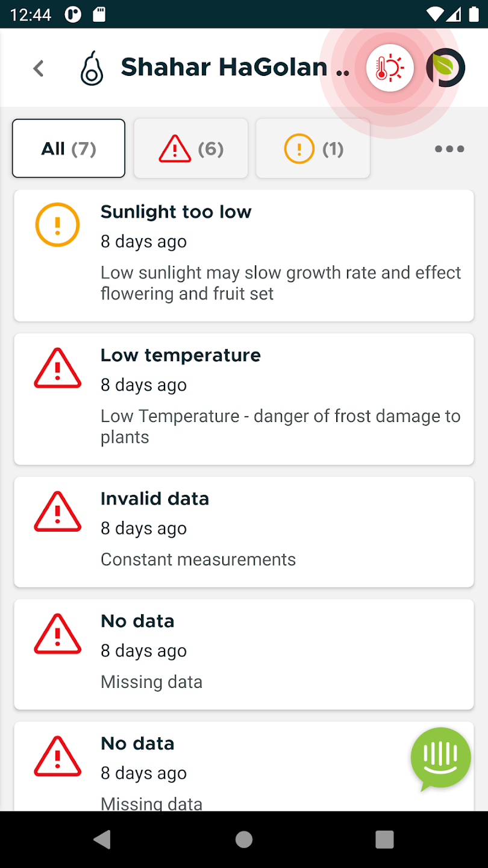Select the Invalid data alert title

tap(155, 498)
